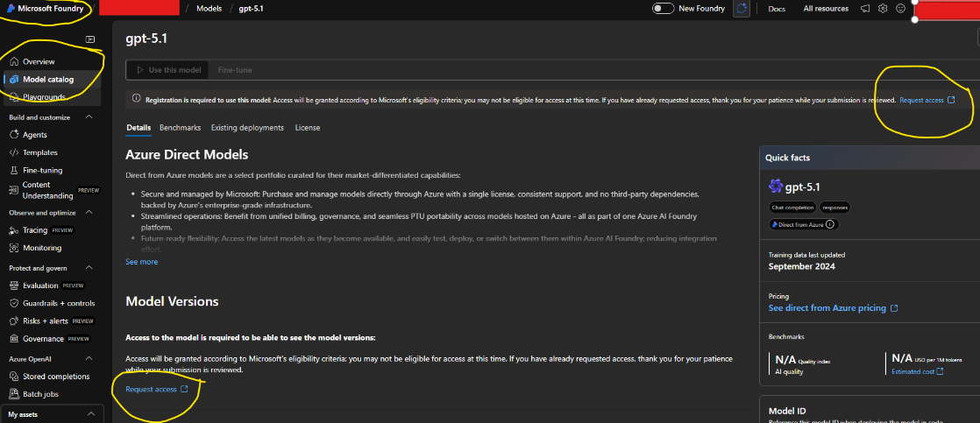The width and height of the screenshot is (980, 423).
Task: Collapse the Azure OpenAI section
Action: coord(89,359)
